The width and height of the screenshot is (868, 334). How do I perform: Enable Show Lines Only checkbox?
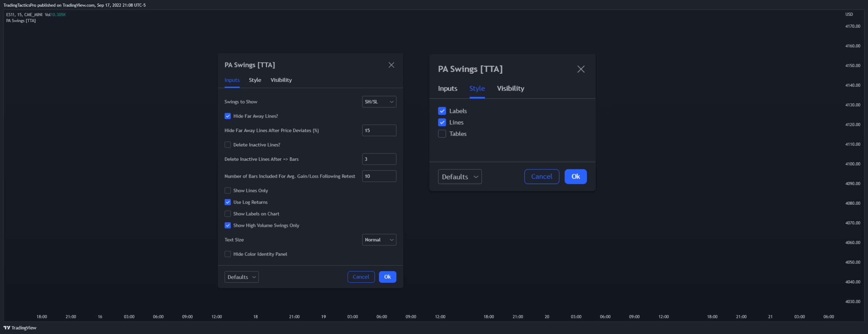(228, 190)
